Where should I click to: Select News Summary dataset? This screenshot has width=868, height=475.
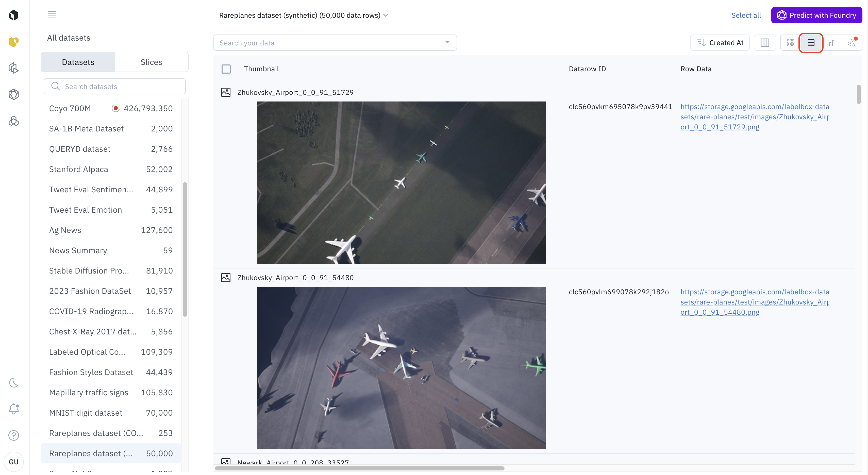[x=110, y=250]
